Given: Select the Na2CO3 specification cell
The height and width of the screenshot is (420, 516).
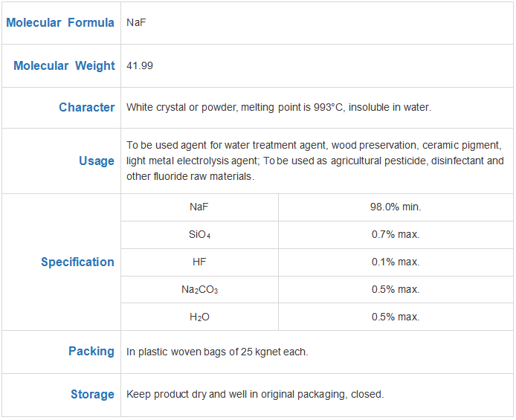Looking at the screenshot, I should pos(199,290).
